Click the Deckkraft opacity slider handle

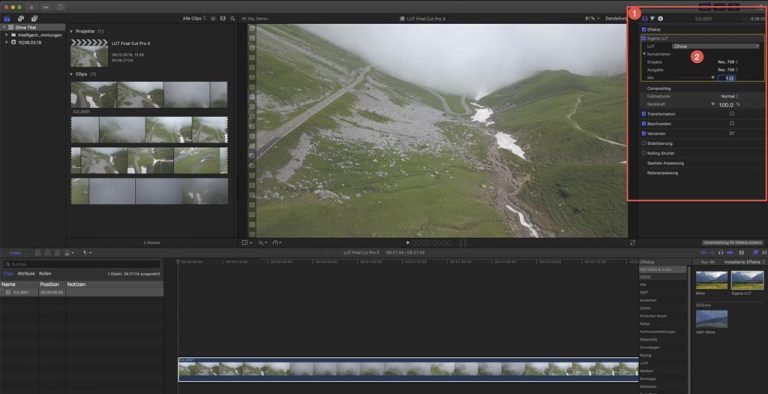tap(713, 104)
